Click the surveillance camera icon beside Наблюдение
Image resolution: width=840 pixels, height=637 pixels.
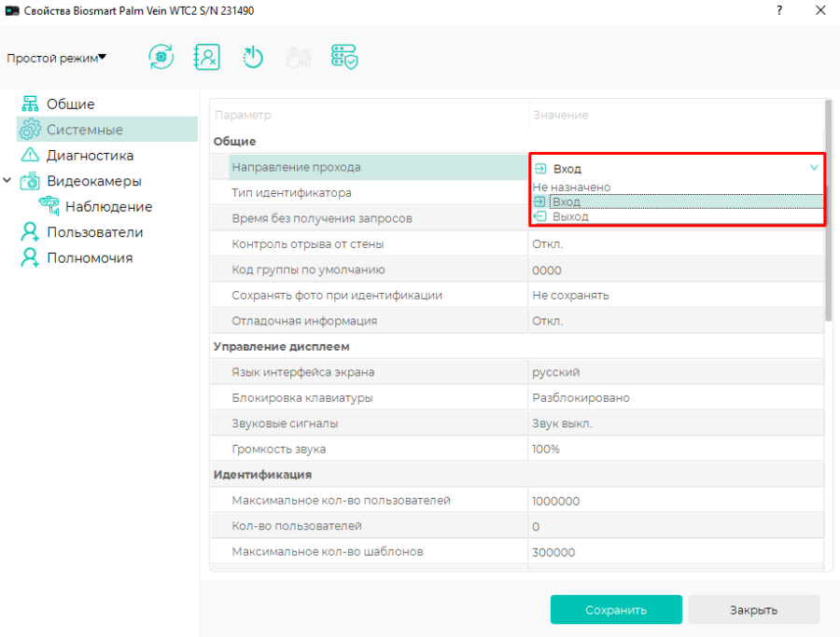coord(49,206)
